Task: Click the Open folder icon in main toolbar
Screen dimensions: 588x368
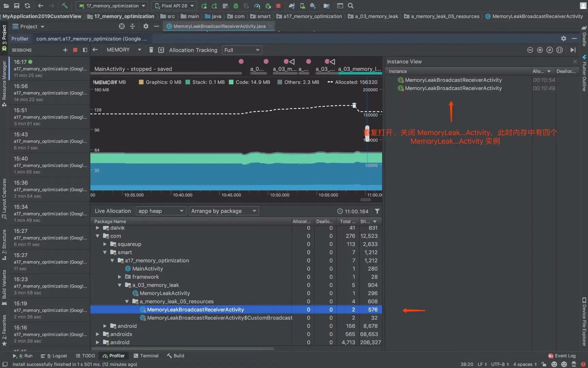Action: 6,6
